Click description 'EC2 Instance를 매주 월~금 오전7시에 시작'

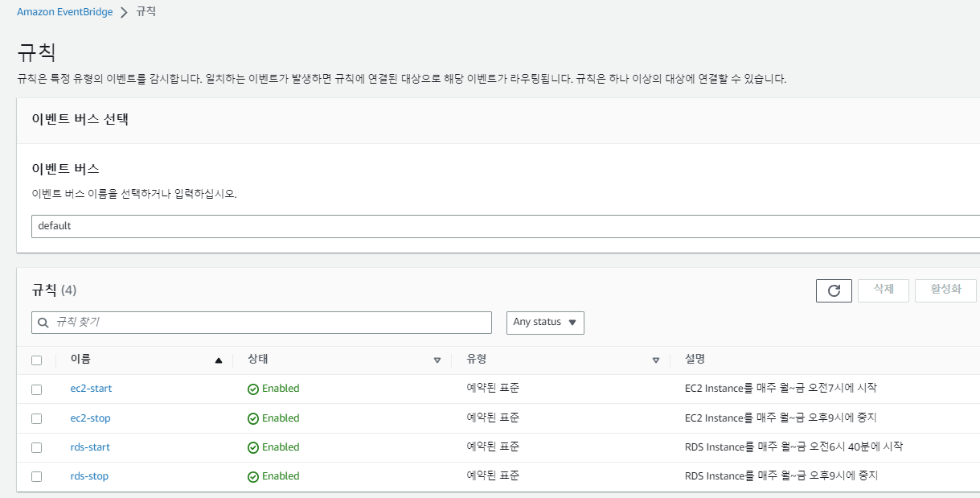pos(781,389)
